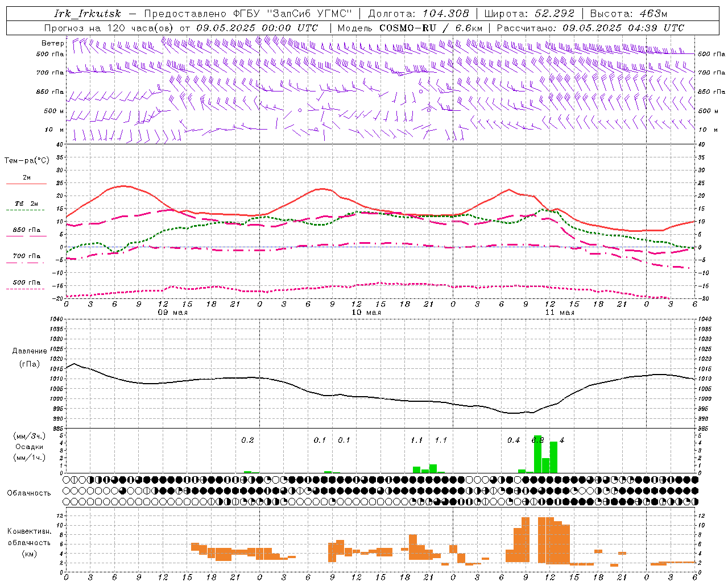Click the 'Давление' pressure panel label
The height and width of the screenshot is (582, 728).
coord(30,351)
